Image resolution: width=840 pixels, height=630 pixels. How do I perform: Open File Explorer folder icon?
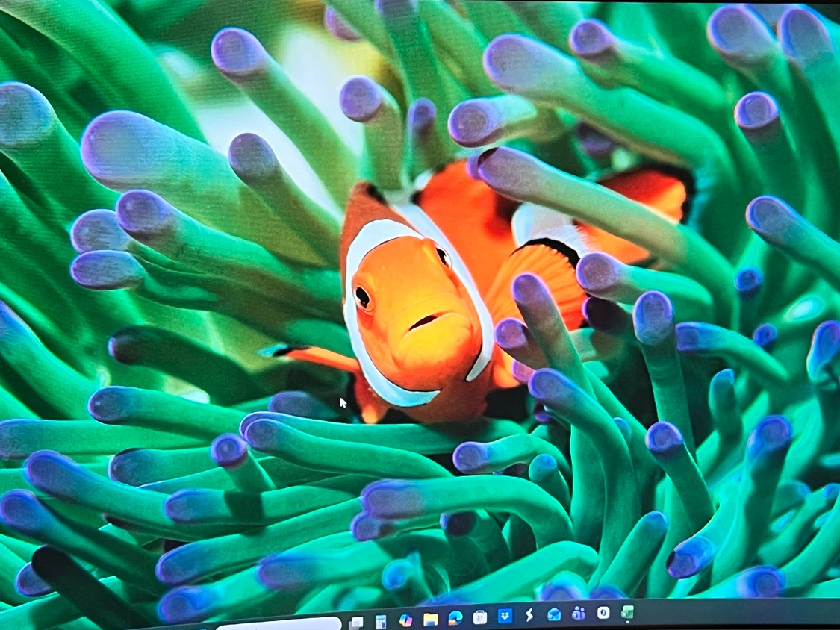[430, 620]
